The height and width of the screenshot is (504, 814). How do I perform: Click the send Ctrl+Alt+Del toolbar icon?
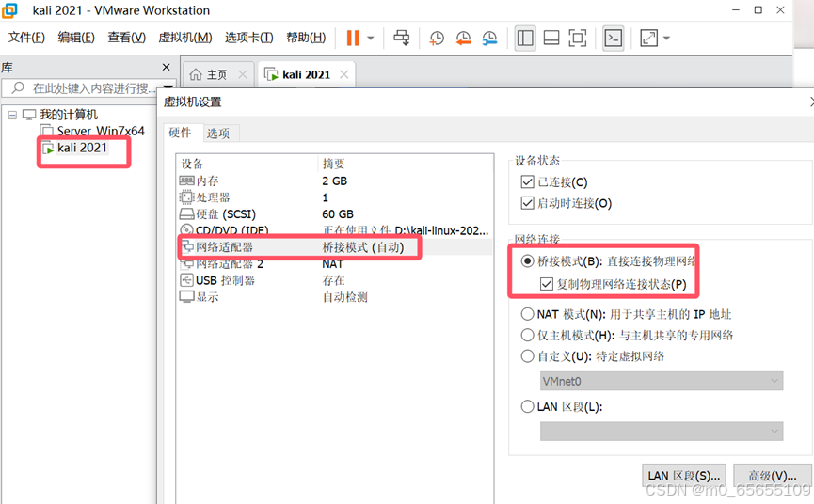(x=401, y=38)
